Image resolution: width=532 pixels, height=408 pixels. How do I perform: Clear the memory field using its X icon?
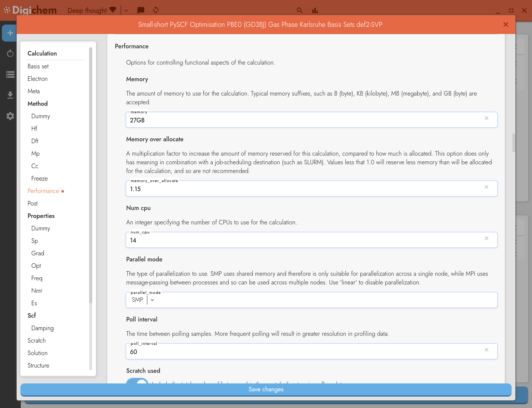(x=486, y=118)
